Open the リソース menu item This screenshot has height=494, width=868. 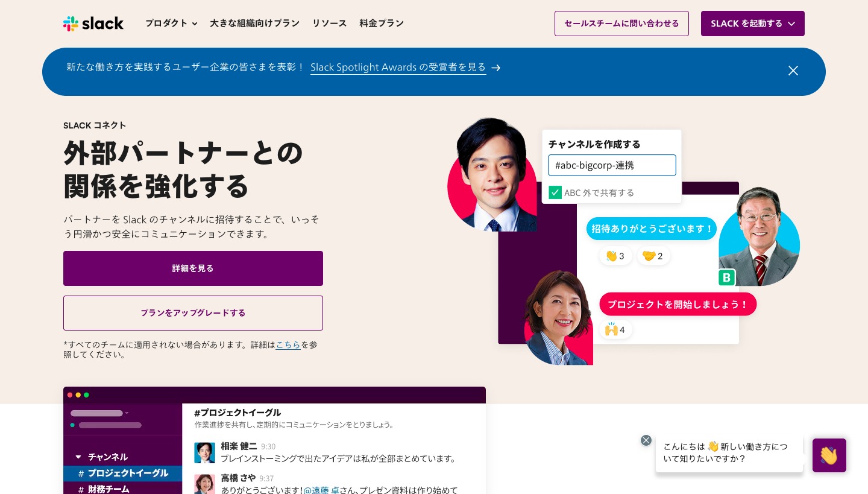coord(329,24)
